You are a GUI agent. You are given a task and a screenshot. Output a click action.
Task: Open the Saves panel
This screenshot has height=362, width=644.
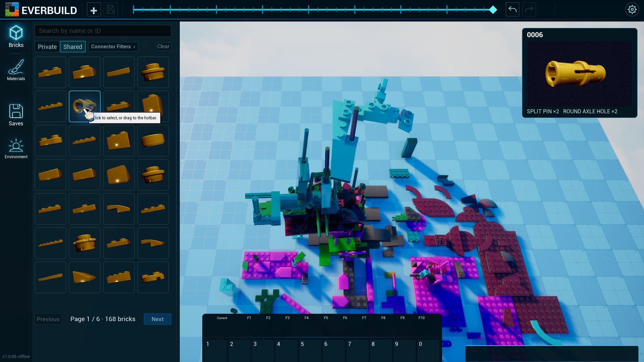point(16,115)
